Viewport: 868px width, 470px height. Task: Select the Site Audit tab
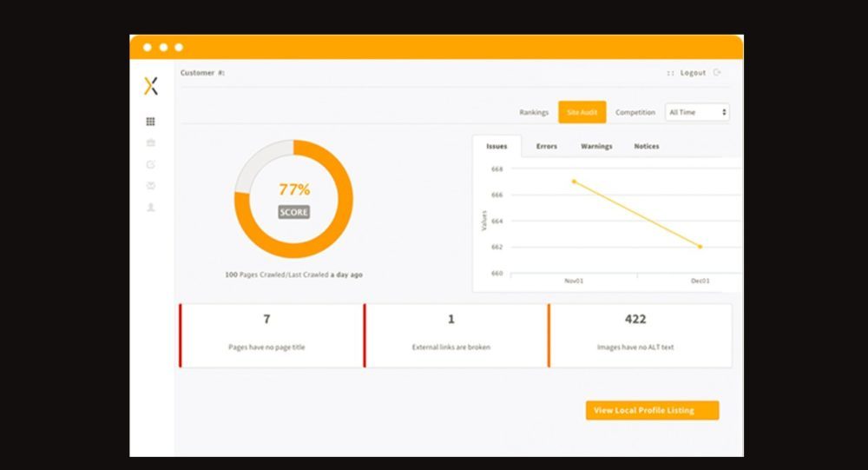pyautogui.click(x=582, y=112)
